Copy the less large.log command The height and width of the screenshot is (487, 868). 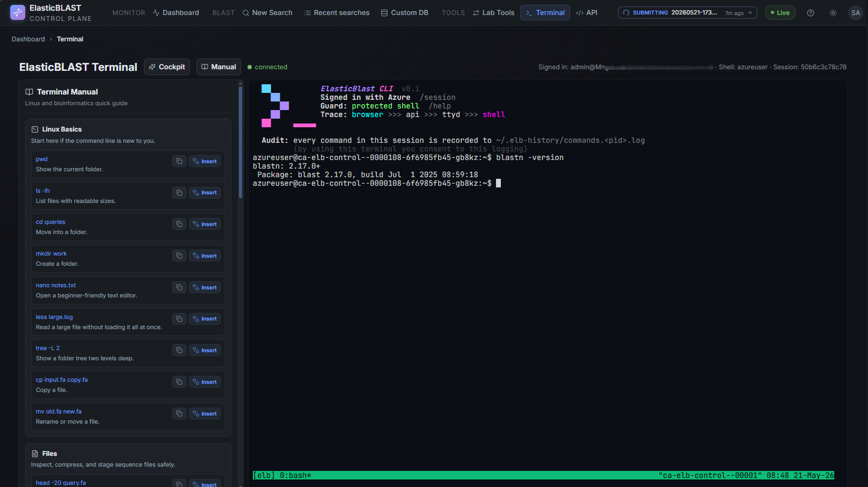click(x=179, y=319)
